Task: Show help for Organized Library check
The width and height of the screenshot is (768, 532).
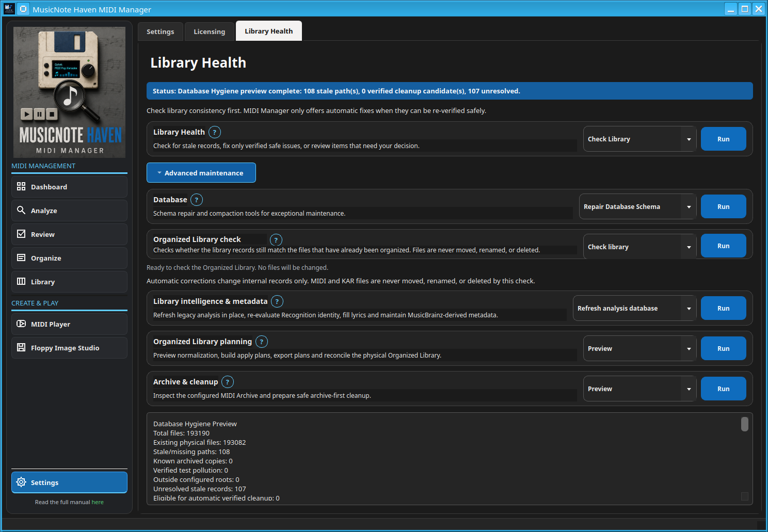Action: [276, 240]
